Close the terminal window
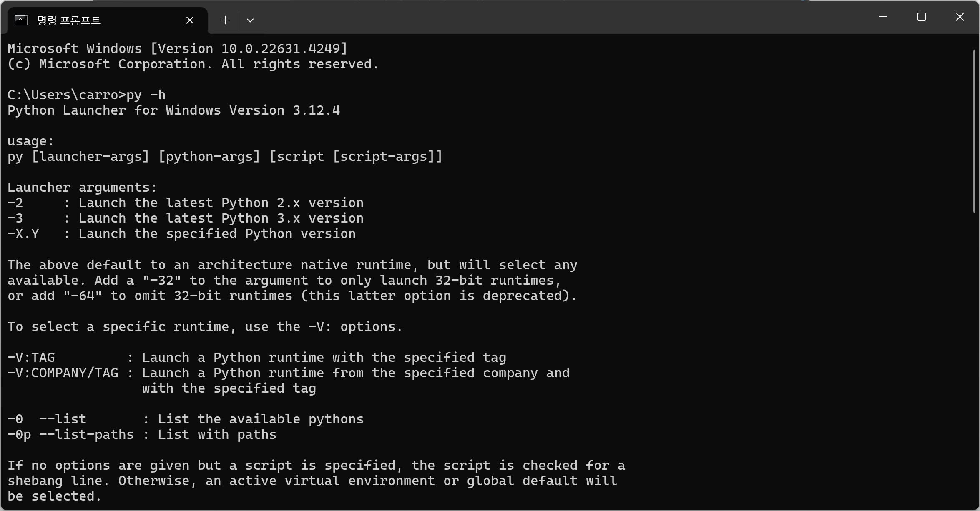 [960, 17]
